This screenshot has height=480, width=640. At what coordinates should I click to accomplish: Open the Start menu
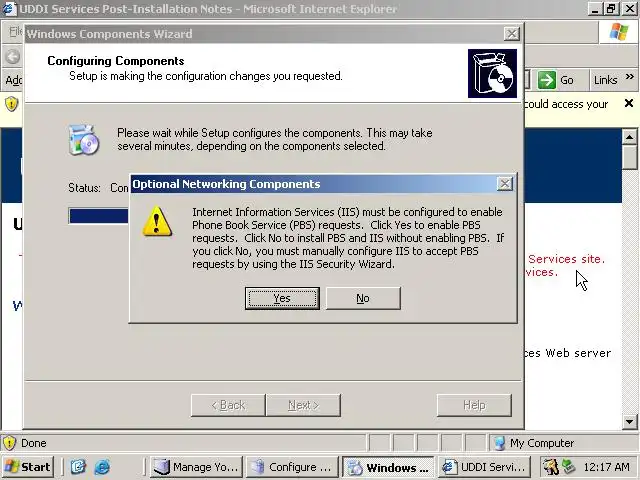pyautogui.click(x=27, y=467)
